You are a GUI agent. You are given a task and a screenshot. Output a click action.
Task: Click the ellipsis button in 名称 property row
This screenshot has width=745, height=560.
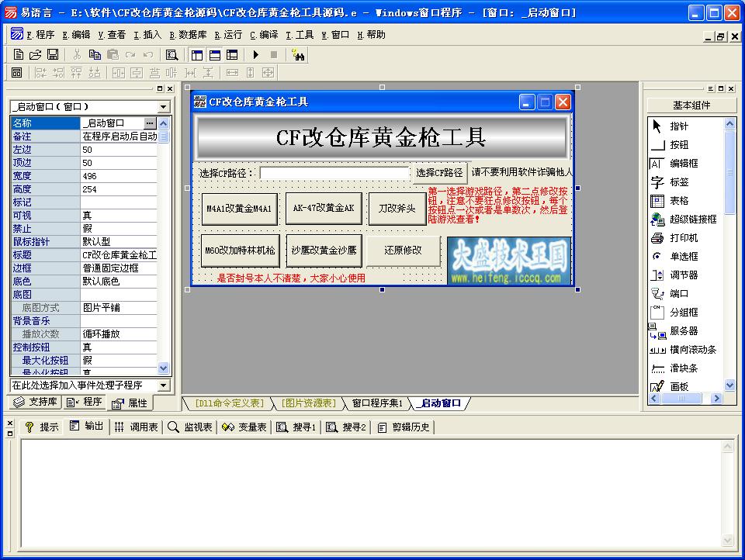click(x=150, y=123)
